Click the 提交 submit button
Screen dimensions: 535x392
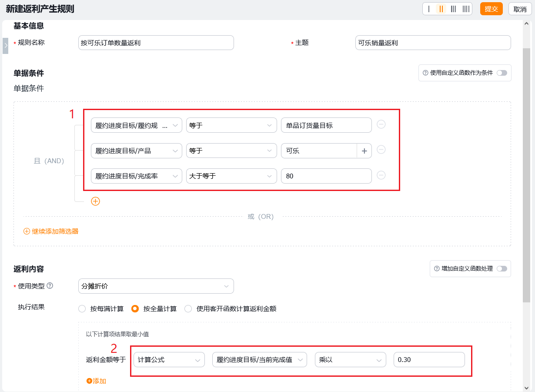click(x=491, y=9)
